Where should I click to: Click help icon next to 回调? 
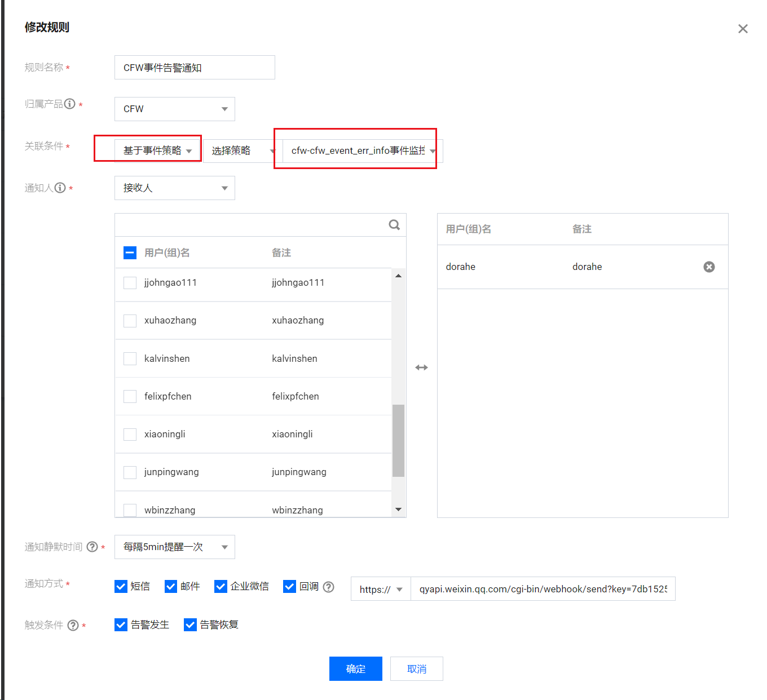329,587
